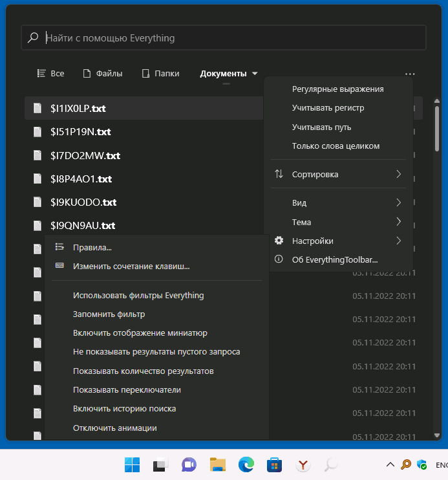The width and height of the screenshot is (448, 480).
Task: Open the Windows Start menu
Action: point(132,464)
